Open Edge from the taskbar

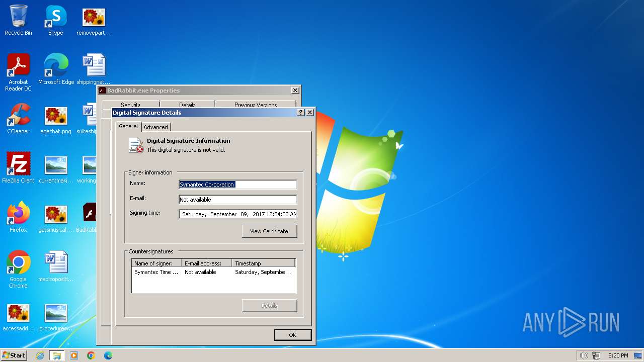[x=108, y=355]
